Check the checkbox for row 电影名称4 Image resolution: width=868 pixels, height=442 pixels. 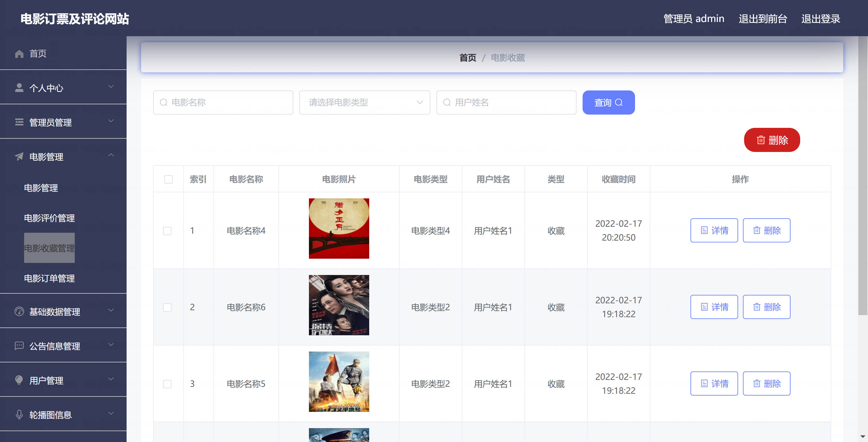167,231
